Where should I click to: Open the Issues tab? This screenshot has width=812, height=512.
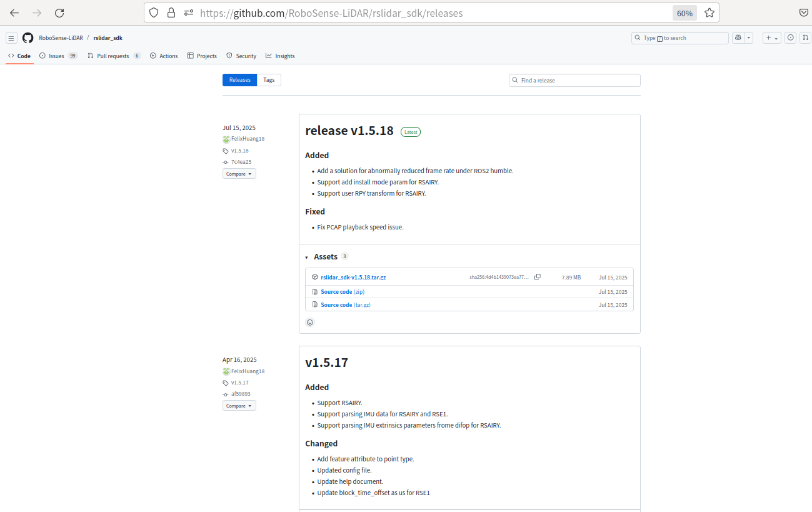[58, 56]
